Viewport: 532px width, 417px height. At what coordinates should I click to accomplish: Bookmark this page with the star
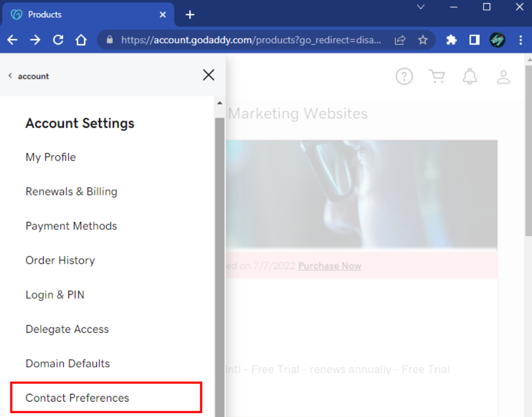click(x=423, y=40)
